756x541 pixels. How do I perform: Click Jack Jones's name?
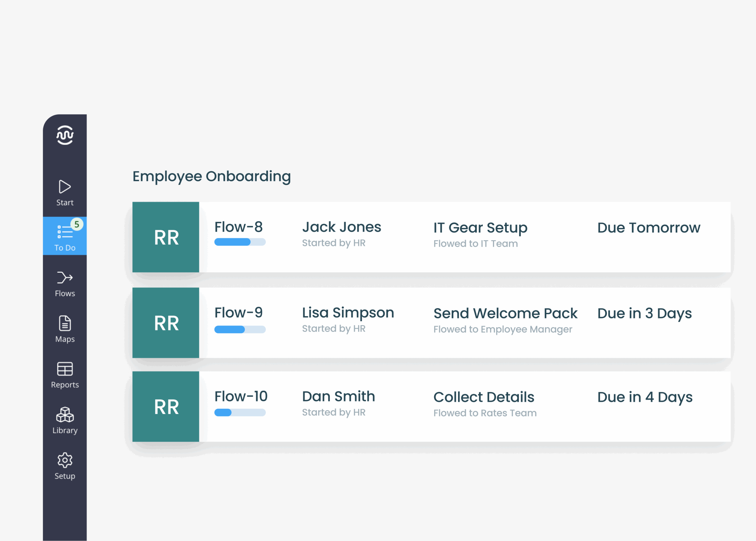(x=341, y=227)
